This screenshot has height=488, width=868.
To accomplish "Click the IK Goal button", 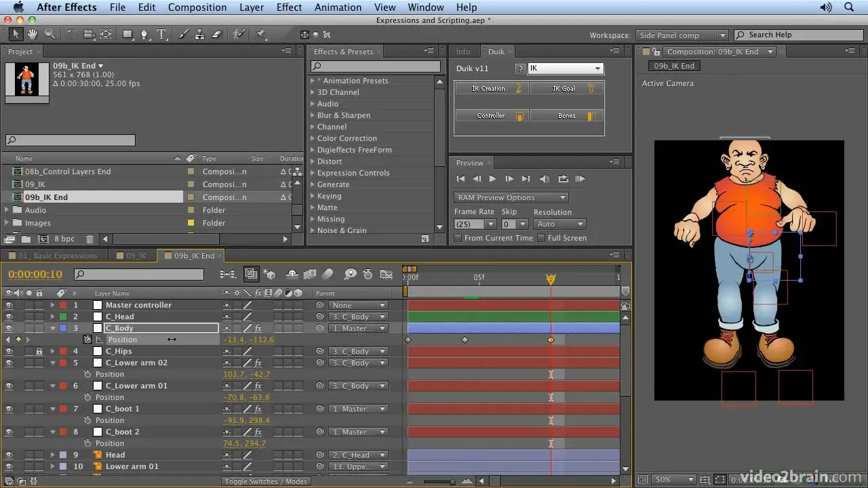I will (x=566, y=89).
